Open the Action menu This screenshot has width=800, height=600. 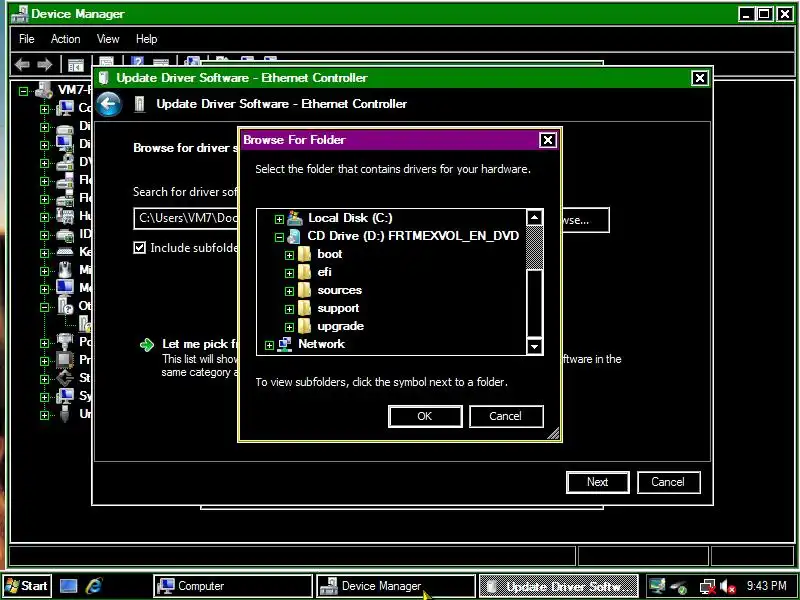(65, 39)
